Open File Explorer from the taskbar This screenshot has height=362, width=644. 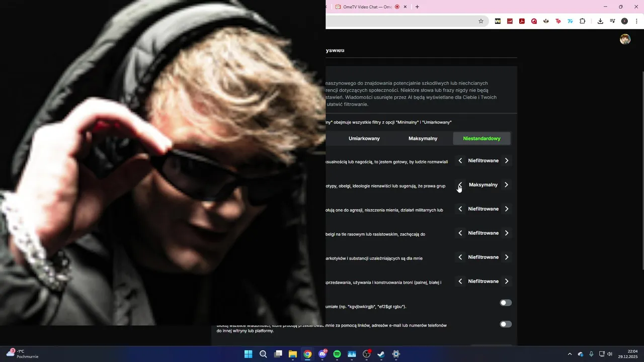[x=292, y=354]
